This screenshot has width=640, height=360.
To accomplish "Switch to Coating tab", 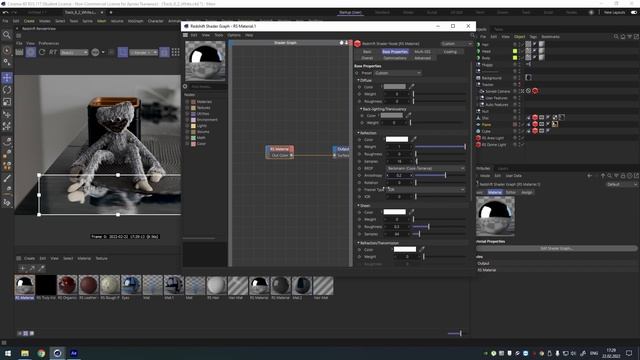I will (450, 51).
